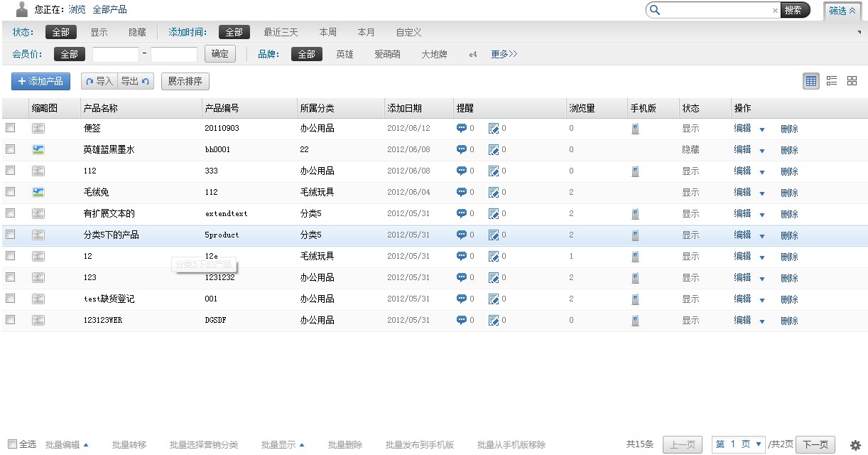The width and height of the screenshot is (868, 455).
Task: Filter status by 隐藏
Action: coord(137,32)
